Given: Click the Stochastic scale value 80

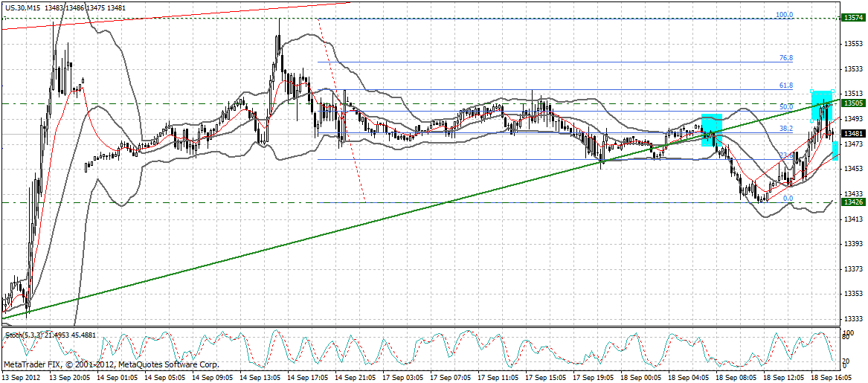Looking at the screenshot, I should [846, 337].
